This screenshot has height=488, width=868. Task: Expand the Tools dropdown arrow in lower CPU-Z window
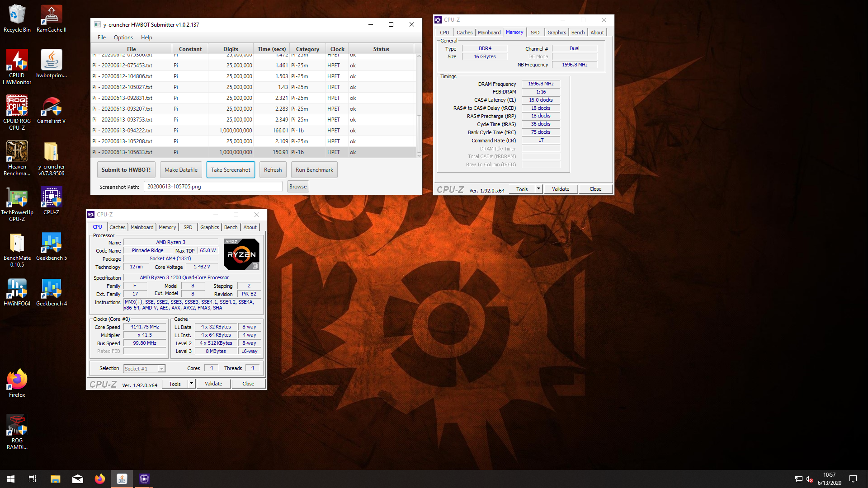(x=191, y=384)
